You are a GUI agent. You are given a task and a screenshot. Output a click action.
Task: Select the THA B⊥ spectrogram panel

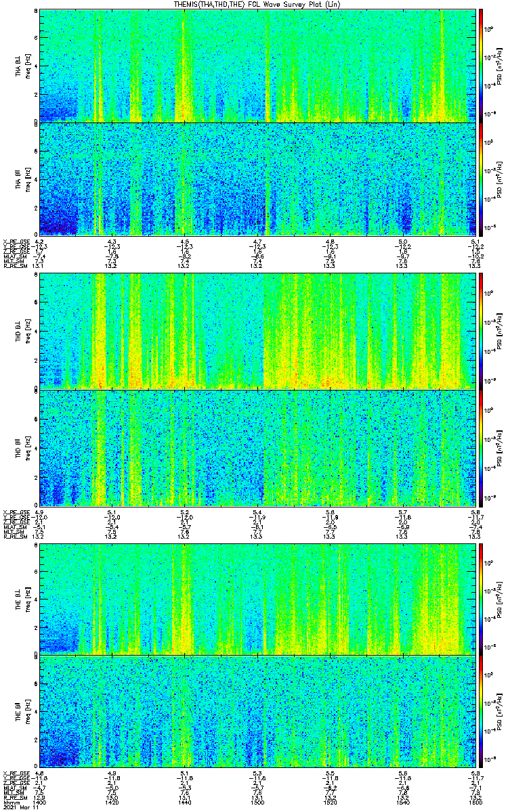click(256, 66)
